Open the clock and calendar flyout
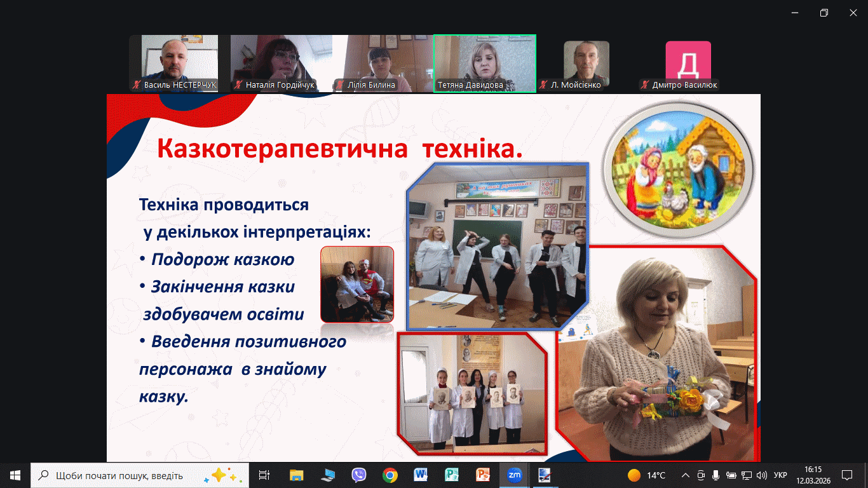Image resolution: width=868 pixels, height=488 pixels. [x=812, y=475]
